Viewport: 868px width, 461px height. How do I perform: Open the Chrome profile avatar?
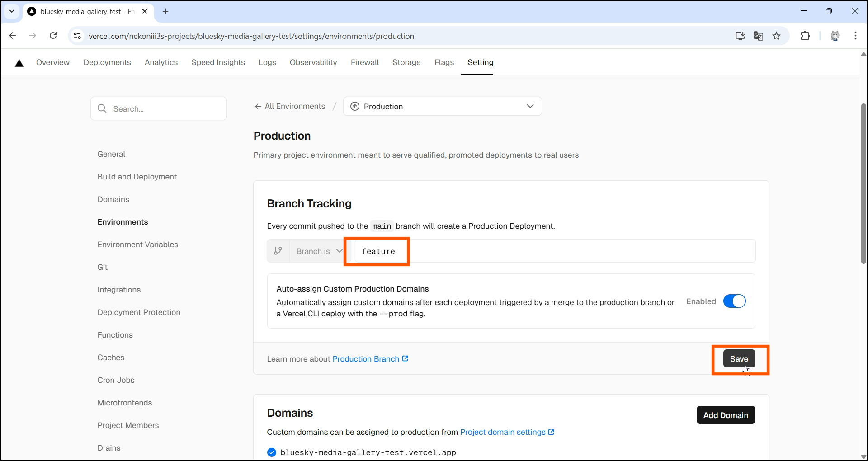pos(835,36)
